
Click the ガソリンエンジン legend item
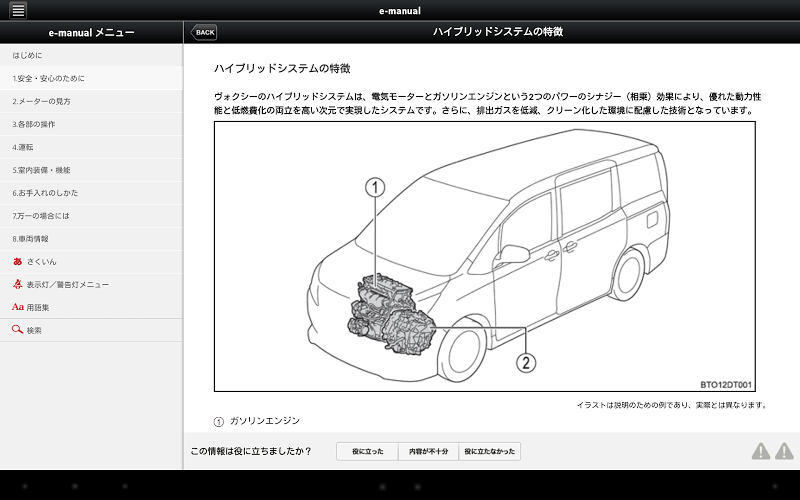pyautogui.click(x=265, y=421)
